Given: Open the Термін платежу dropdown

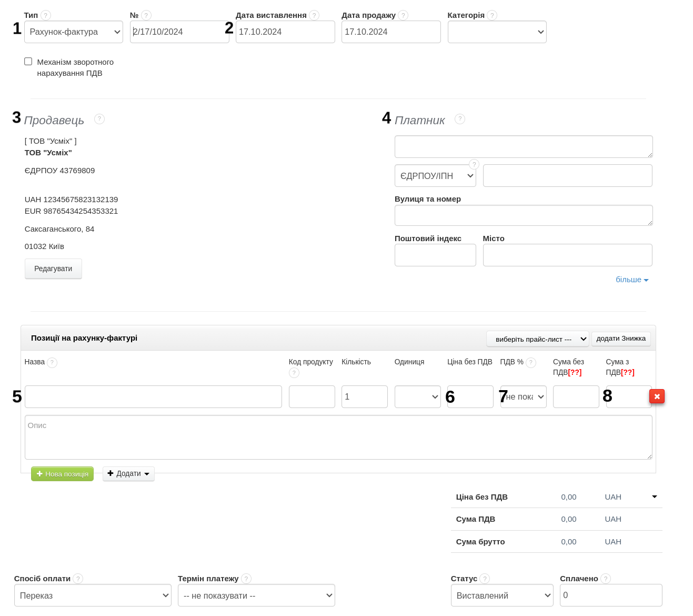Looking at the screenshot, I should click(256, 595).
